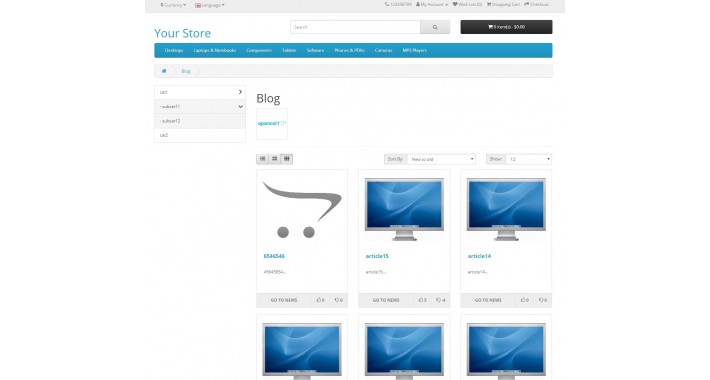Dislike the article14 post with thumbs down
This screenshot has width=710, height=380.
tap(542, 300)
